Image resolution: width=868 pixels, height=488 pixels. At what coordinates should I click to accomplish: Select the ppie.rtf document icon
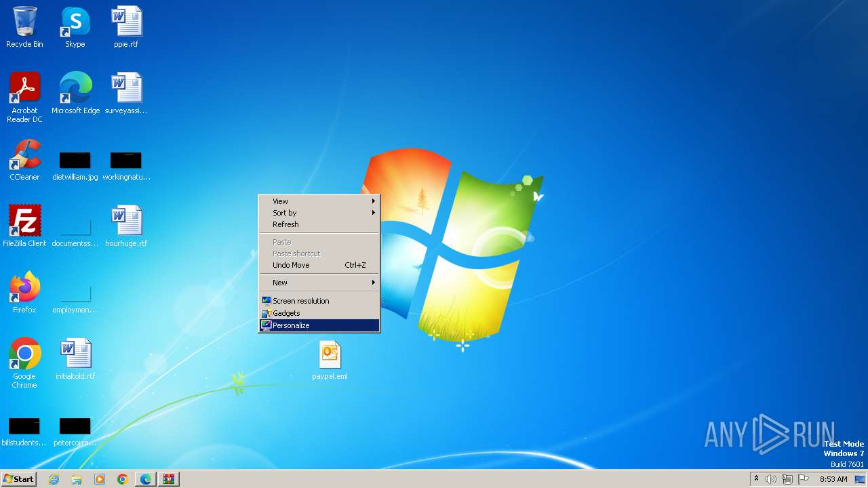coord(126,28)
